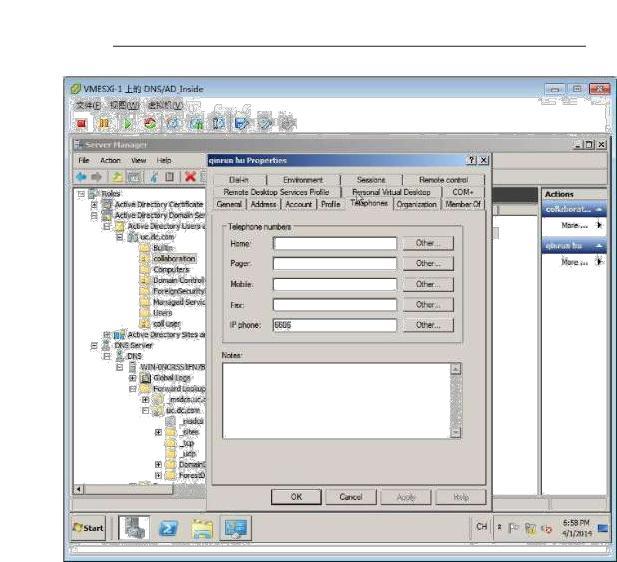Open the VMware 虚拟机(V) menu
The height and width of the screenshot is (562, 617).
pyautogui.click(x=165, y=105)
